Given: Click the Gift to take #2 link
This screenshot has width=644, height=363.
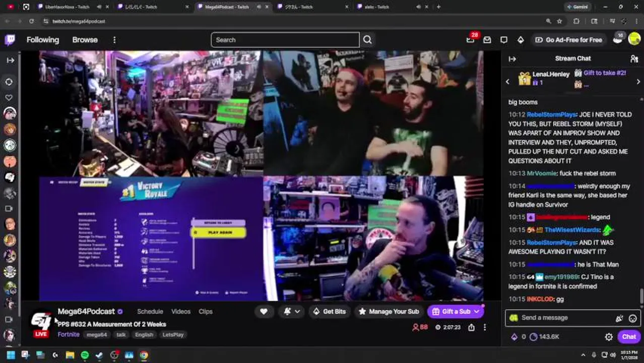Looking at the screenshot, I should (x=605, y=73).
